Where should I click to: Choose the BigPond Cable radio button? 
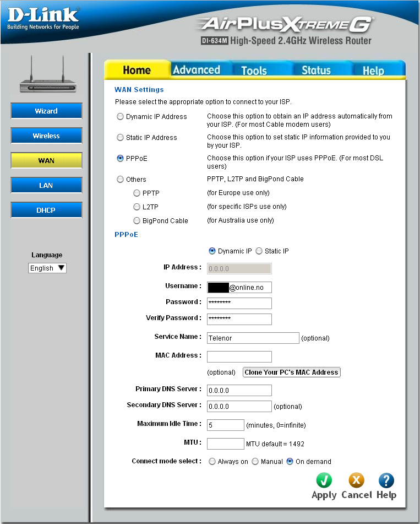tap(137, 220)
